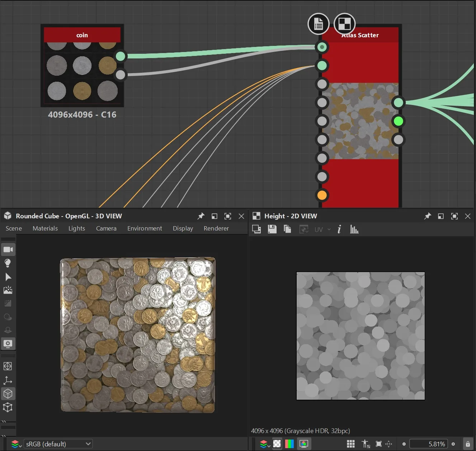Toggle tiling grid display in 2D view
The width and height of the screenshot is (476, 451).
click(351, 444)
